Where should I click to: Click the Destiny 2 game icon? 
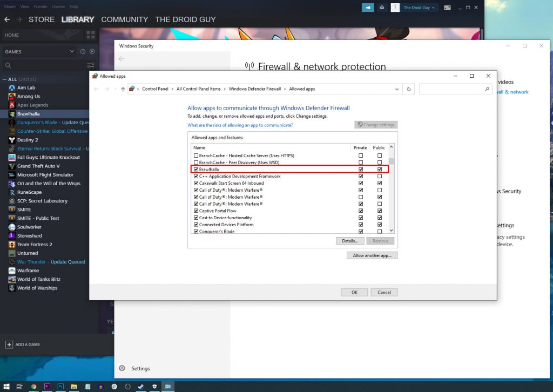[12, 140]
